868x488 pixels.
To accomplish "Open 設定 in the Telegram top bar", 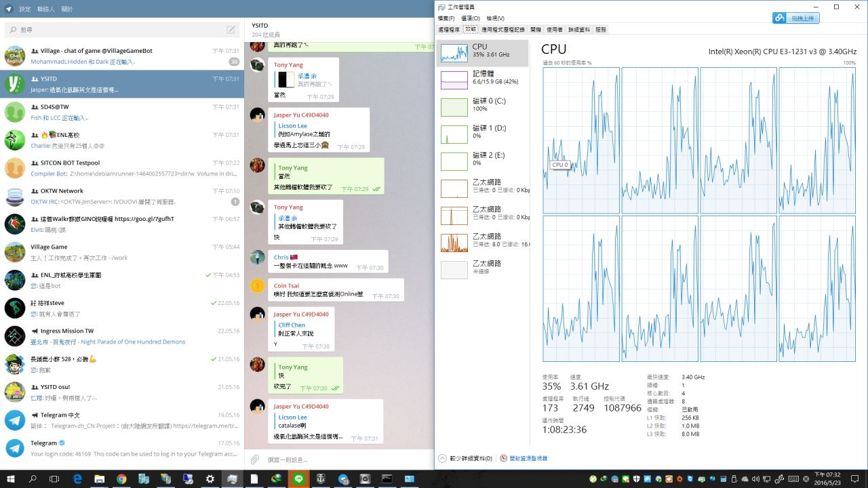I will coord(25,9).
